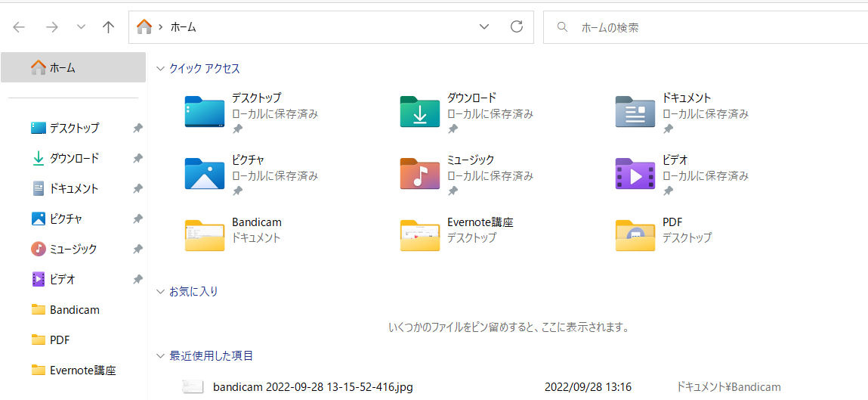Collapse the クイック アクセス section
Viewport: 868px width, 400px height.
tap(161, 69)
